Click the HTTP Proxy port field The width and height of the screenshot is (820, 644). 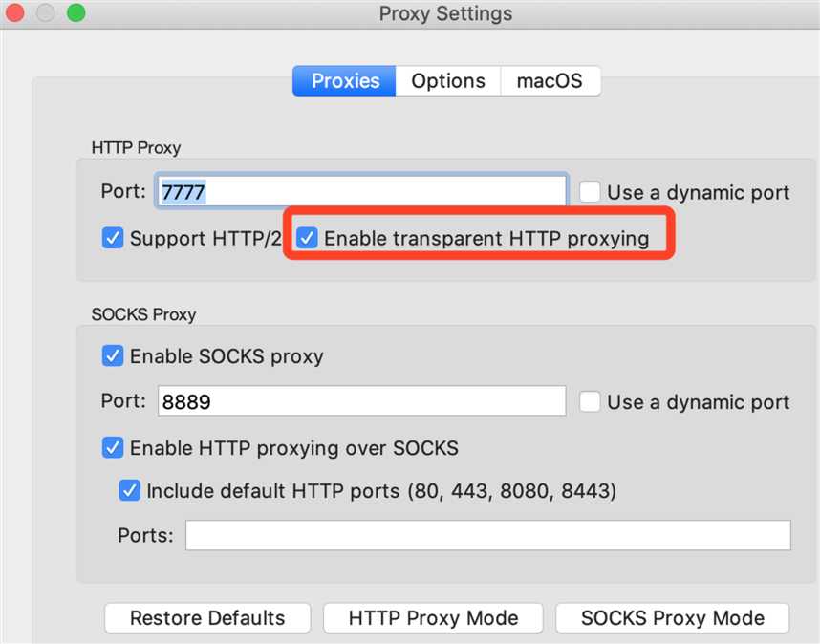tap(361, 191)
